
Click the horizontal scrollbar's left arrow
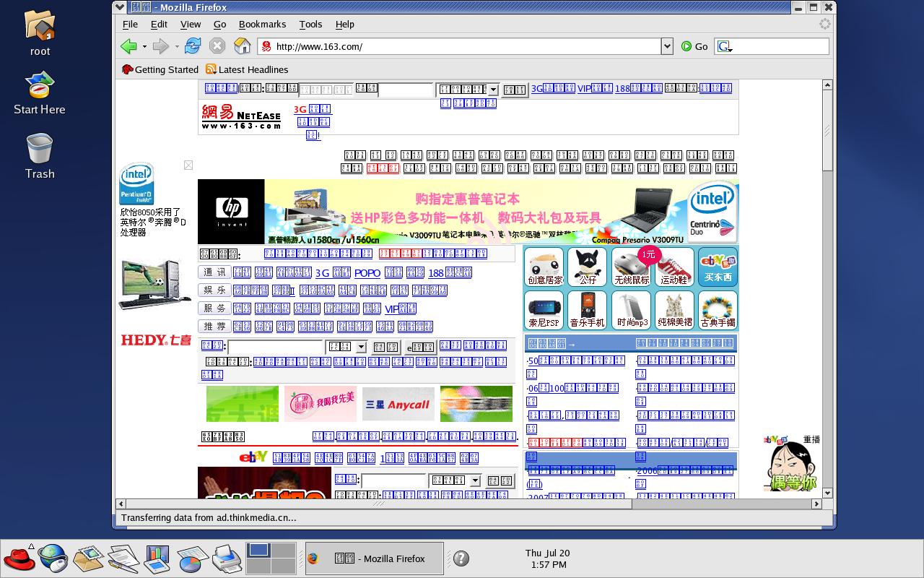pyautogui.click(x=121, y=504)
